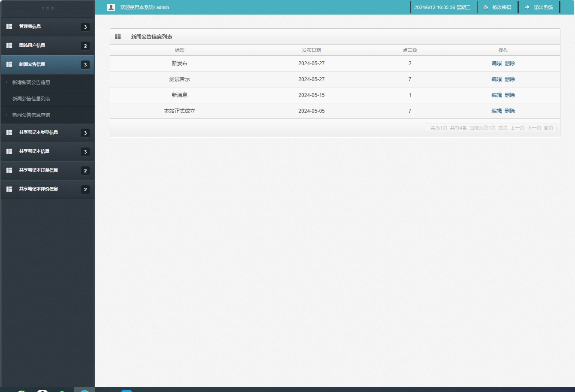Image resolution: width=575 pixels, height=392 pixels.
Task: Go to 下一页 in the pagination
Action: click(534, 128)
